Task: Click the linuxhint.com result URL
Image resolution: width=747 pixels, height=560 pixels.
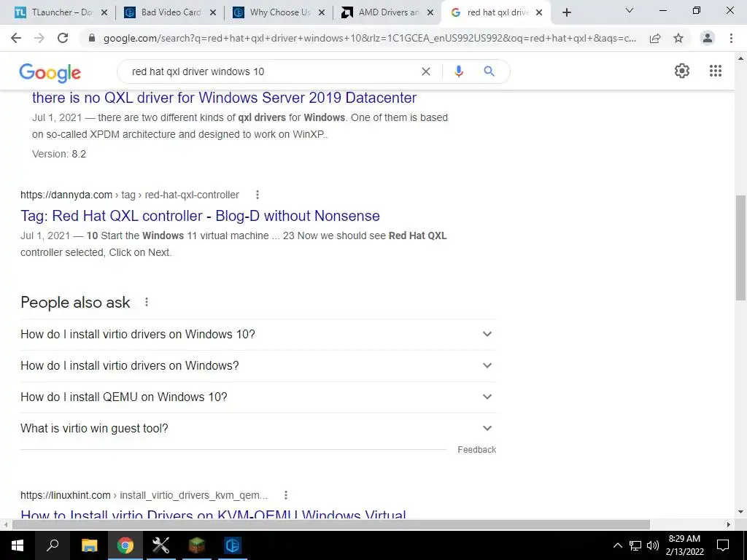Action: [x=144, y=495]
